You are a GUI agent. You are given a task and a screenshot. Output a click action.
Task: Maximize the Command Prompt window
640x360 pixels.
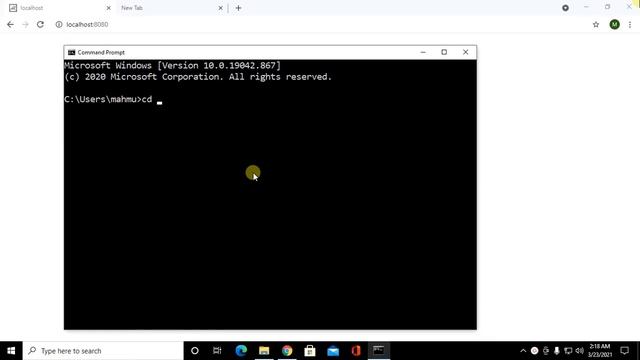pos(444,52)
